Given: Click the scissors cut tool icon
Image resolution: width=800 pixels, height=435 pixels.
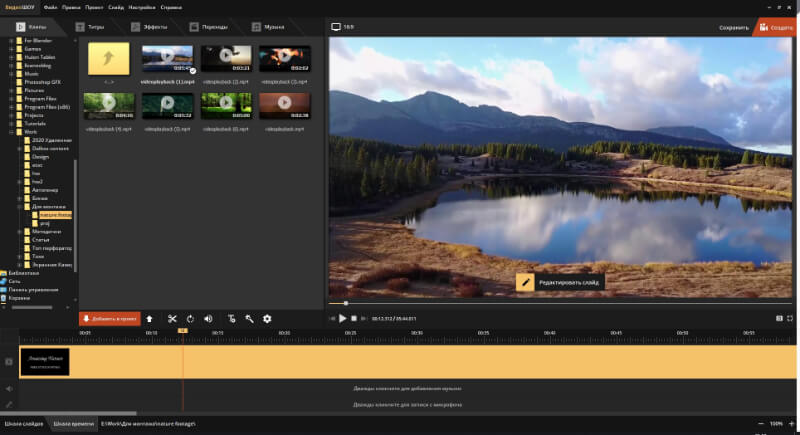Looking at the screenshot, I should click(x=172, y=319).
